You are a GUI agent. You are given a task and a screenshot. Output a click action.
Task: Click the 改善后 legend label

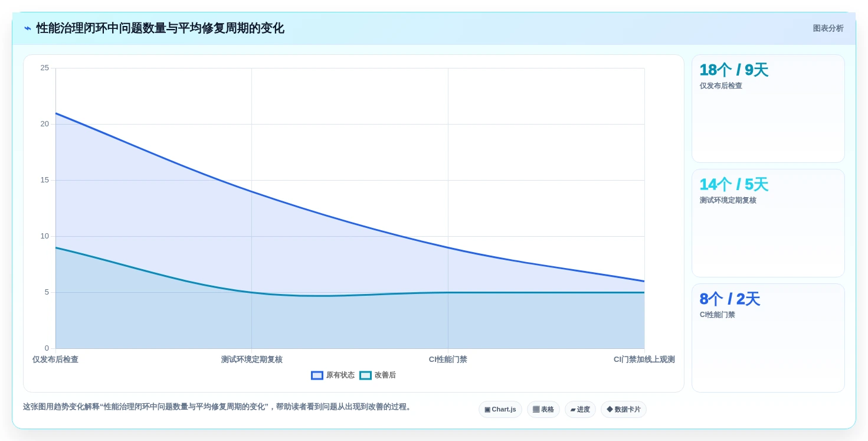385,375
